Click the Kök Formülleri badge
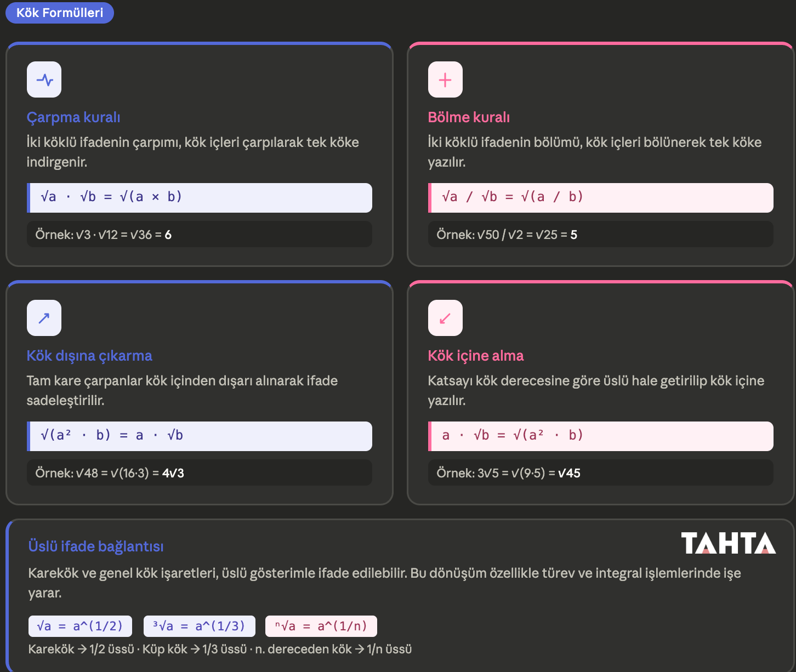Viewport: 796px width, 672px height. click(x=60, y=13)
